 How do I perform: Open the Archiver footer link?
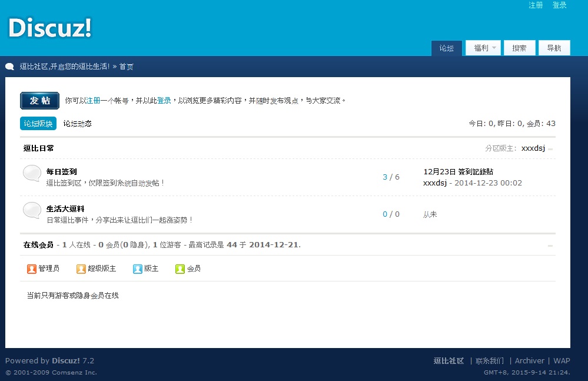(530, 361)
